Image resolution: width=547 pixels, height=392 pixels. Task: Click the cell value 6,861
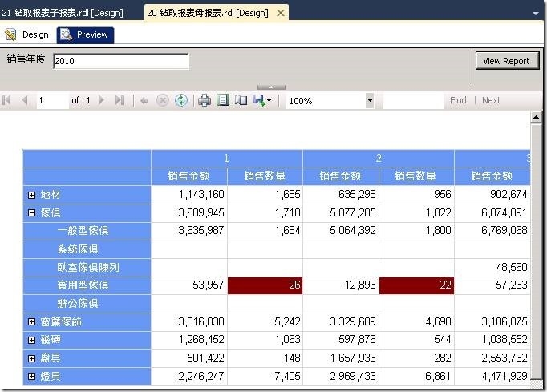coord(438,376)
